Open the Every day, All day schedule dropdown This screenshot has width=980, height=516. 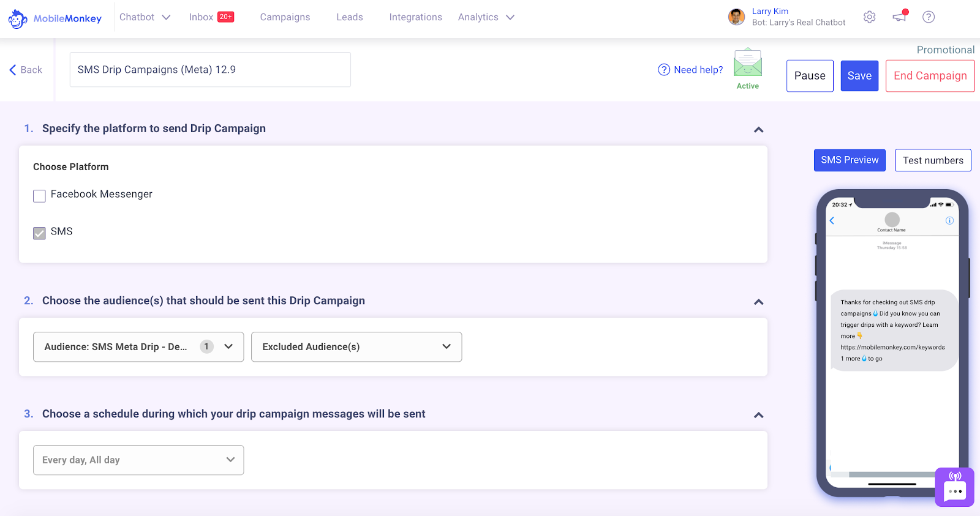click(138, 460)
